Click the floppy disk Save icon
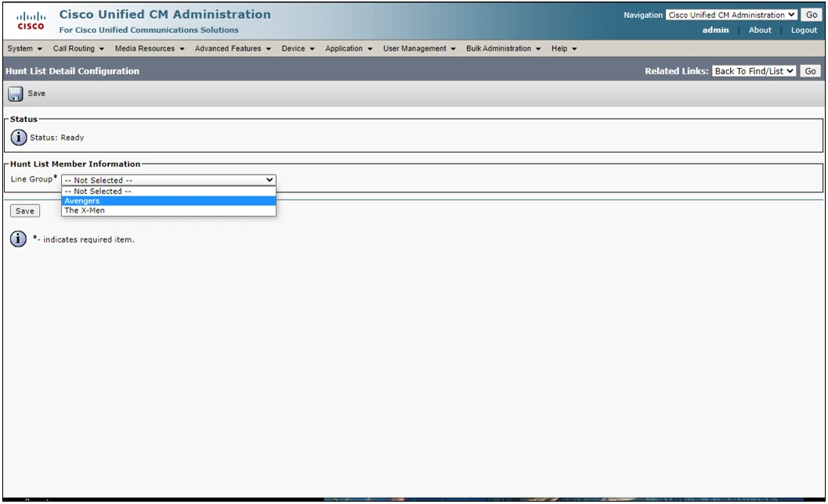This screenshot has width=828, height=504. point(16,94)
